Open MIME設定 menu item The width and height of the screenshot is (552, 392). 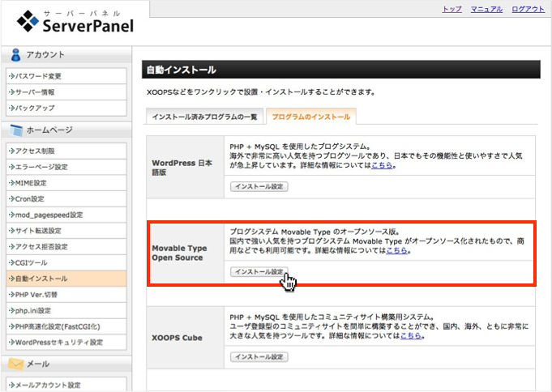click(66, 183)
